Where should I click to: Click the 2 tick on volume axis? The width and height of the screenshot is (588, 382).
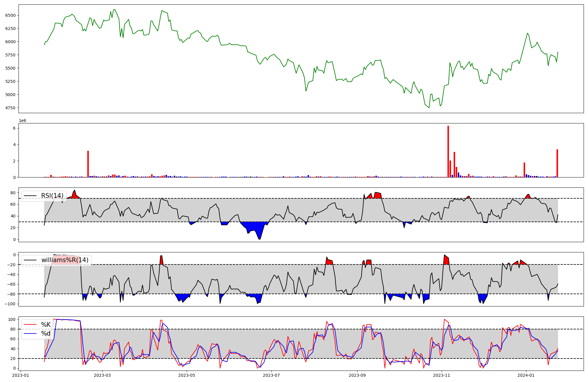[x=15, y=161]
